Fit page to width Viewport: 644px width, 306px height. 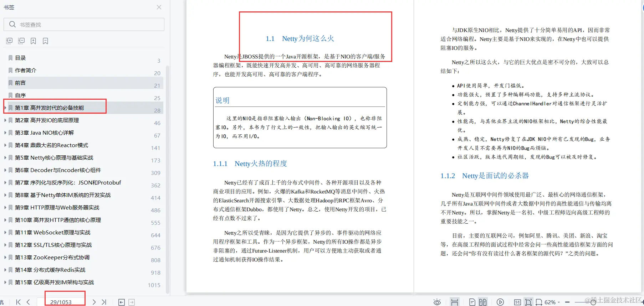(x=539, y=302)
